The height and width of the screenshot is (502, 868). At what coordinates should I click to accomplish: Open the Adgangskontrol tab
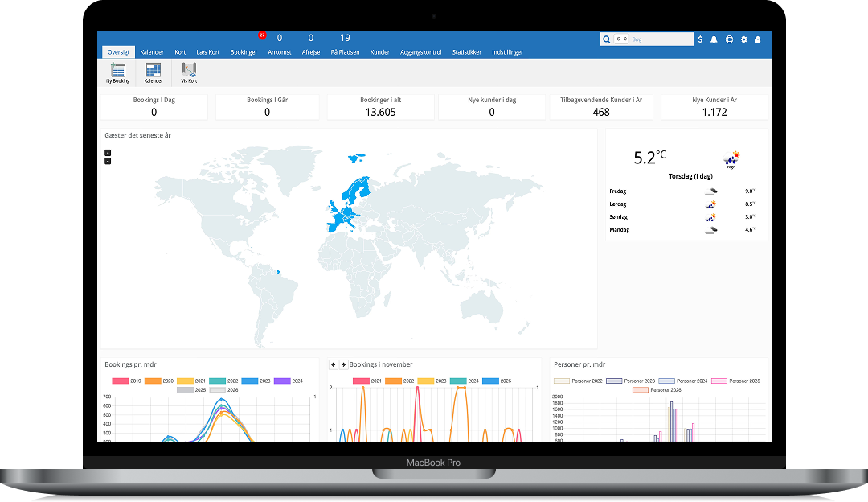(420, 52)
